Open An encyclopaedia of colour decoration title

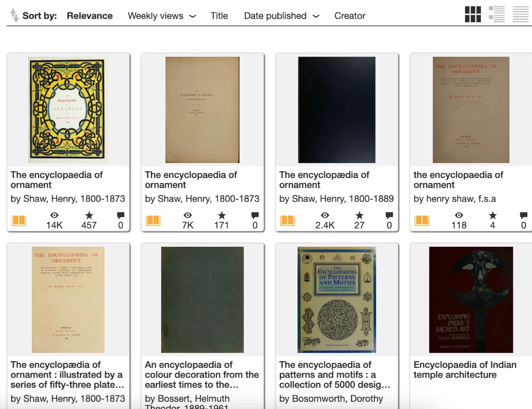point(202,374)
